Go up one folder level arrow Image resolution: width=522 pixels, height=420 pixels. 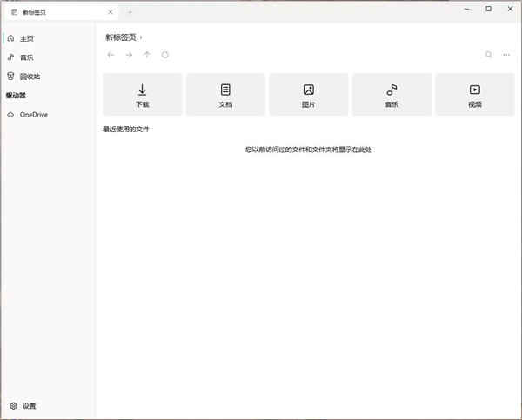click(147, 55)
